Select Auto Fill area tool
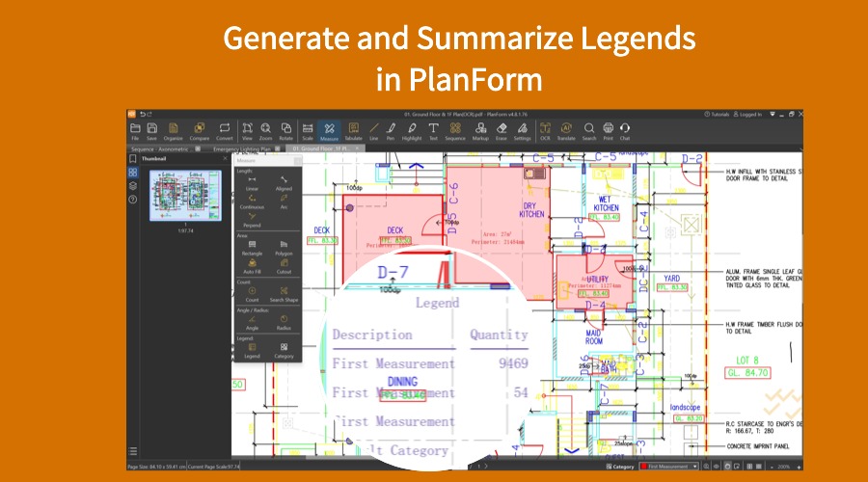Viewport: 868px width, 482px height. (x=252, y=267)
